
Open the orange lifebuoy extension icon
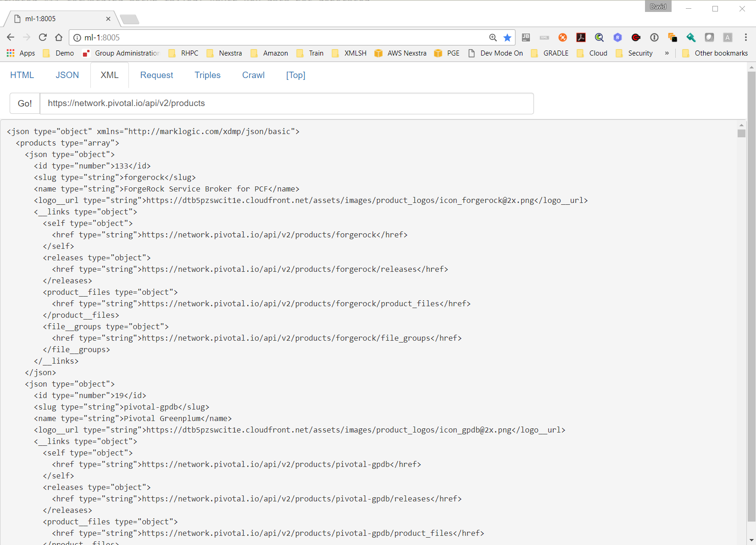coord(563,38)
